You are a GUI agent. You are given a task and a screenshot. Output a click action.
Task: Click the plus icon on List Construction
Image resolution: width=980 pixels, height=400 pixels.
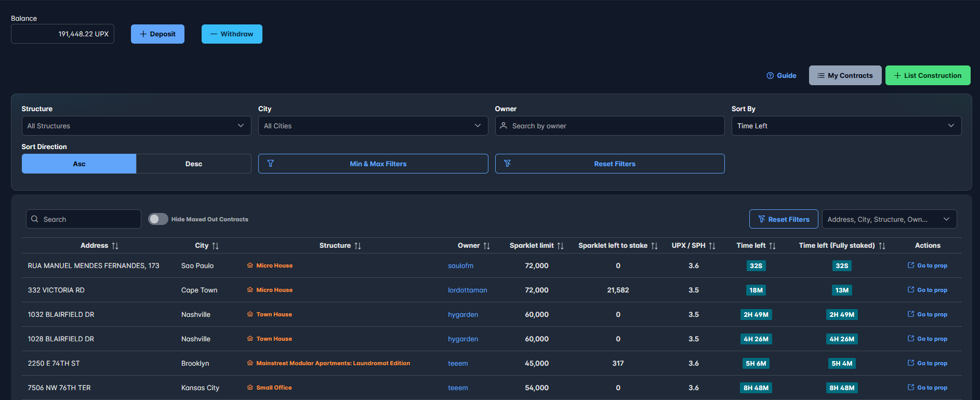[x=897, y=76]
